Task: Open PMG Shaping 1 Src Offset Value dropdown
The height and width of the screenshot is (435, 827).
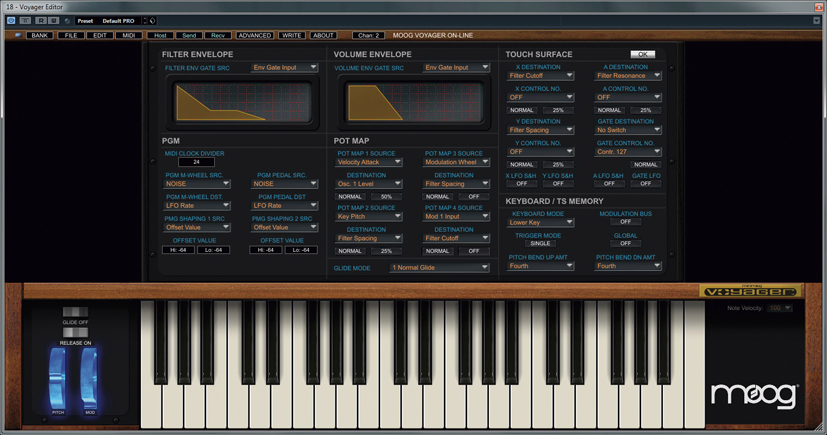Action: (197, 228)
